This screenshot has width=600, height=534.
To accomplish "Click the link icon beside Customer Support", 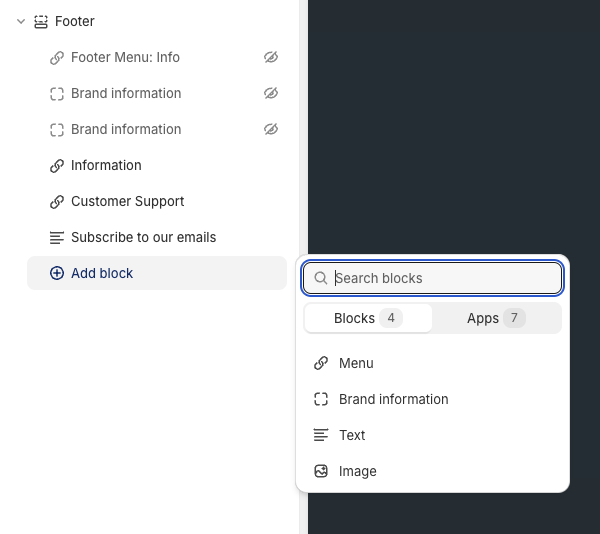I will coord(57,202).
